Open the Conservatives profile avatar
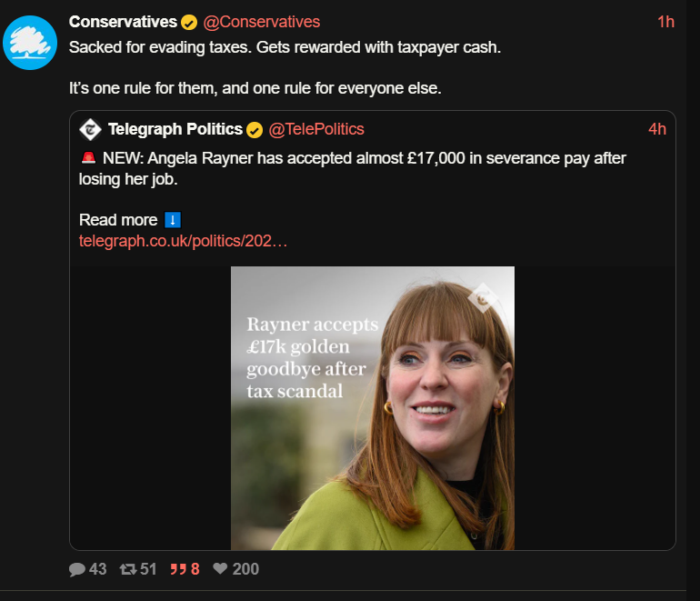The height and width of the screenshot is (601, 700). [30, 43]
